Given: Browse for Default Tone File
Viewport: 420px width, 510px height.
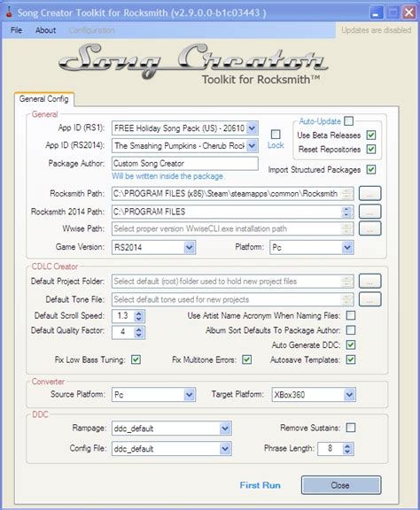Looking at the screenshot, I should click(369, 299).
